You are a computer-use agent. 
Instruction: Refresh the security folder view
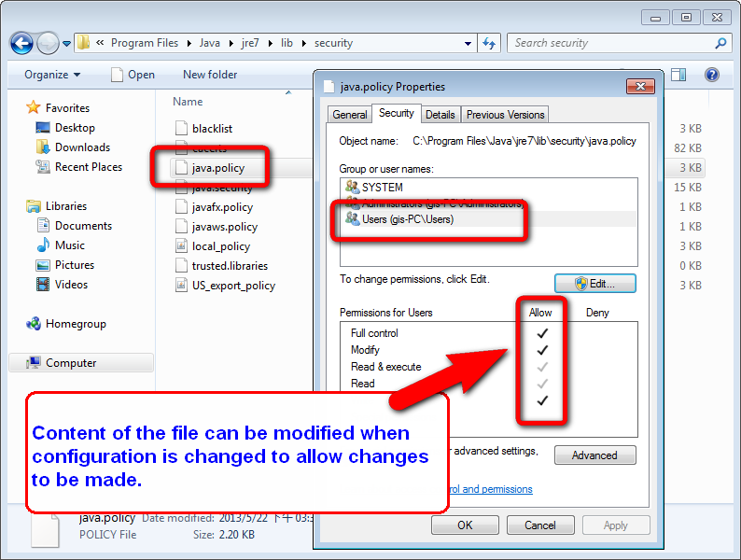tap(489, 44)
